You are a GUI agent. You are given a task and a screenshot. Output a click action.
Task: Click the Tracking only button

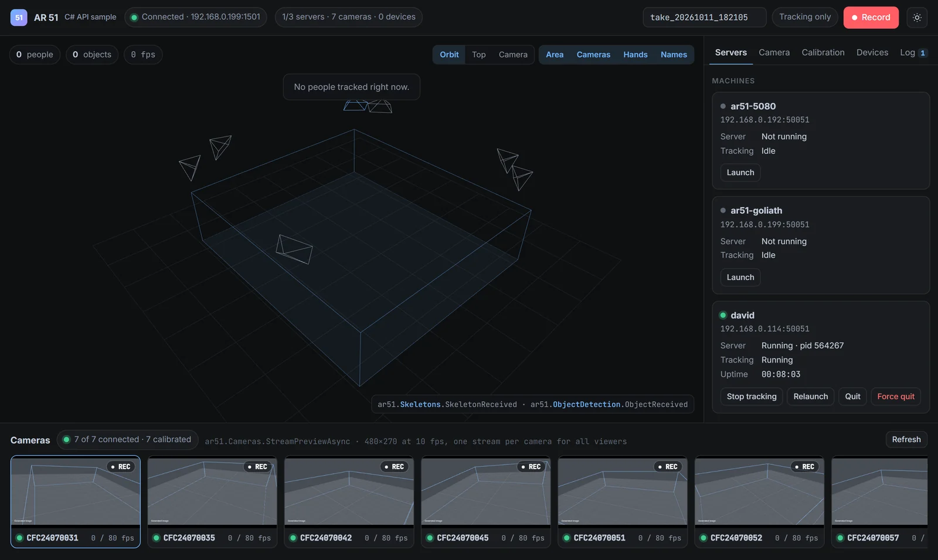[x=805, y=17]
